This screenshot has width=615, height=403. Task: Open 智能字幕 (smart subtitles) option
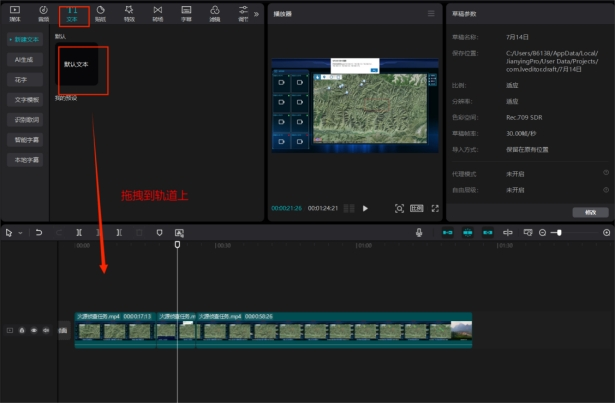pos(25,139)
